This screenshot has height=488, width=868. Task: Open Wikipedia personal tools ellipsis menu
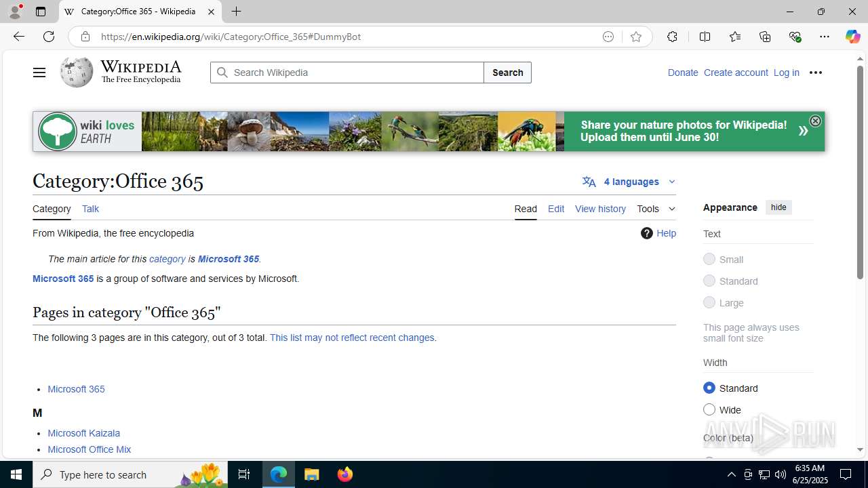tap(816, 73)
